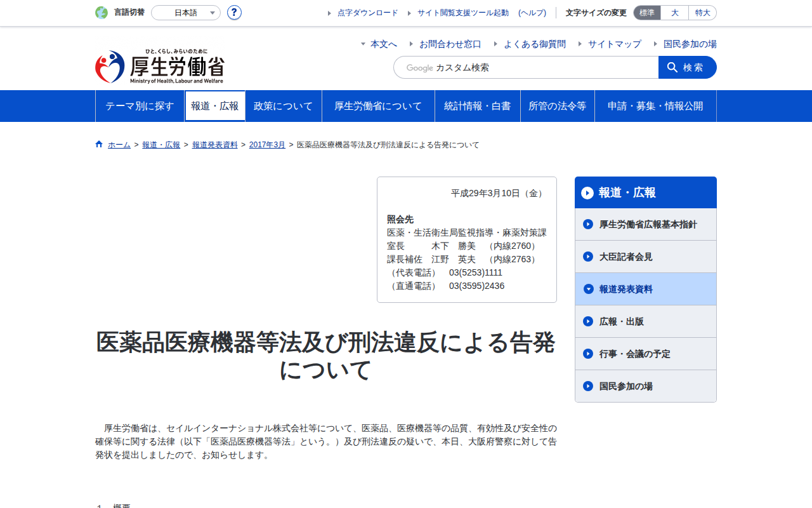
Task: Click the Ministry of Health, Labour and Welfare logo
Action: coord(160,67)
